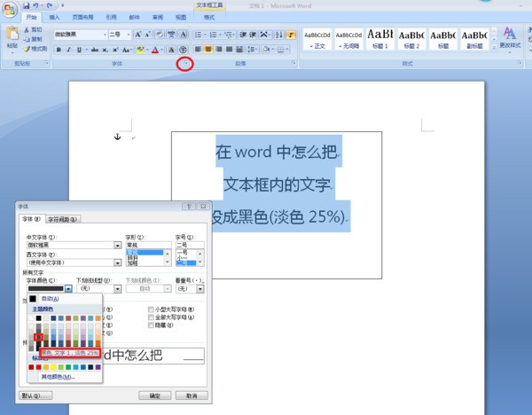532x415 pixels.
Task: Expand the 着重号 dropdown
Action: coord(199,288)
